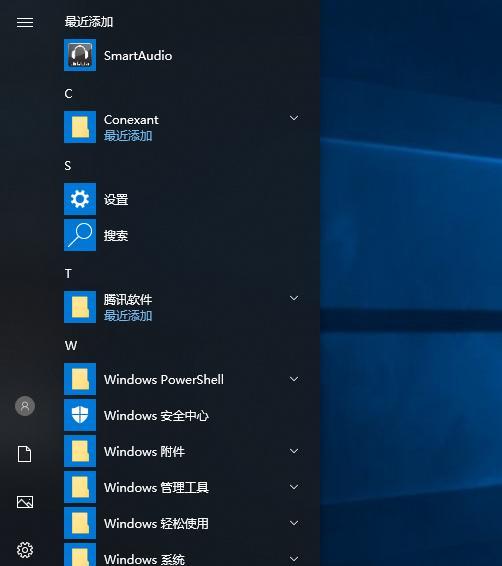Viewport: 502px width, 566px height.
Task: Open the Windows 安全中心 shield icon
Action: coord(80,415)
